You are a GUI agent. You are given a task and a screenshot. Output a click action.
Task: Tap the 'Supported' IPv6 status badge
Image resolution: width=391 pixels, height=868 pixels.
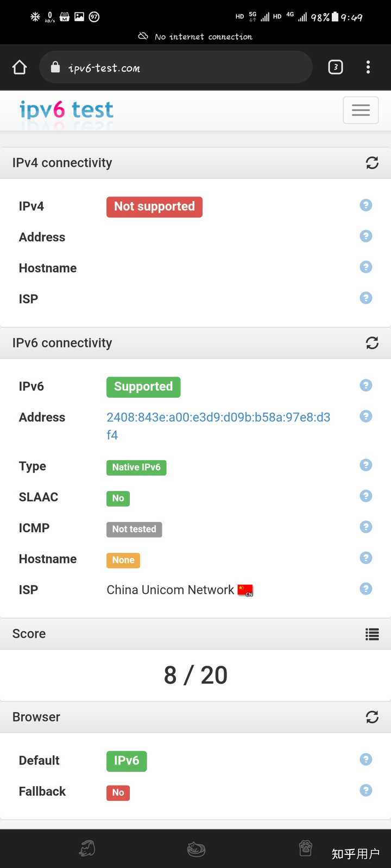143,386
